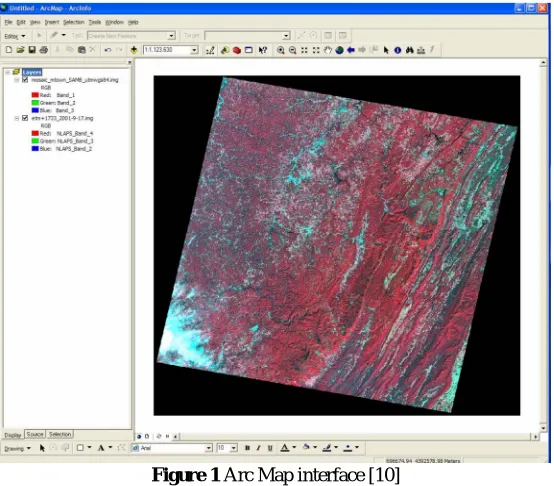
Task: Open the Arial font name dropdown
Action: [x=209, y=448]
